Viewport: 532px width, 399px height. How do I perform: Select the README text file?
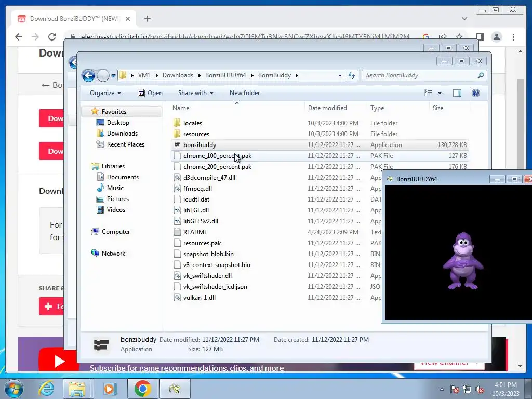195,232
